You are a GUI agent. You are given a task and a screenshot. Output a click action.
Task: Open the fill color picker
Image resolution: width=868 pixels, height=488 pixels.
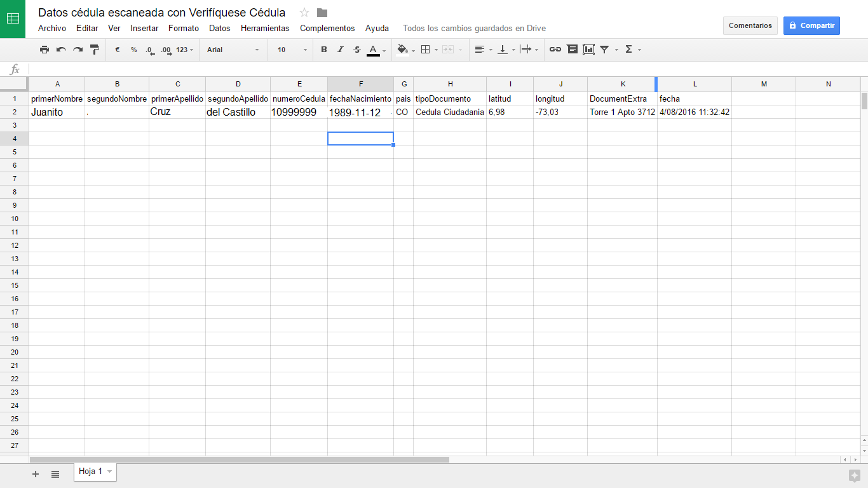point(405,50)
